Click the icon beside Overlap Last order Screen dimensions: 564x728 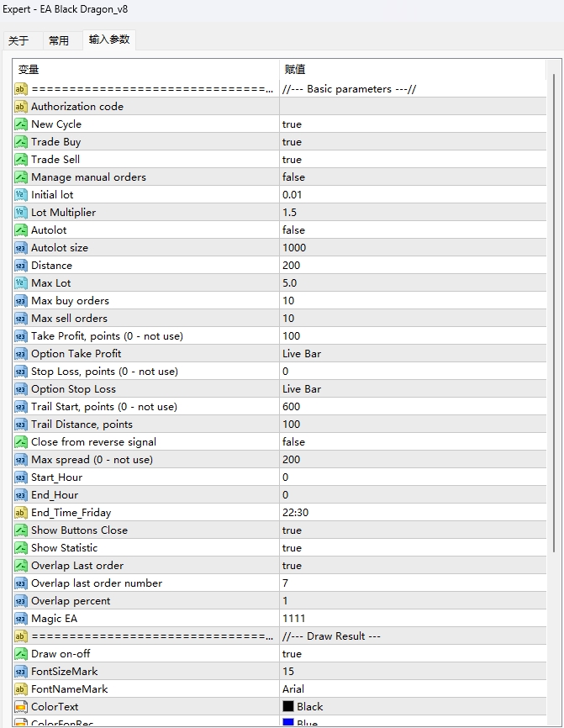point(21,566)
